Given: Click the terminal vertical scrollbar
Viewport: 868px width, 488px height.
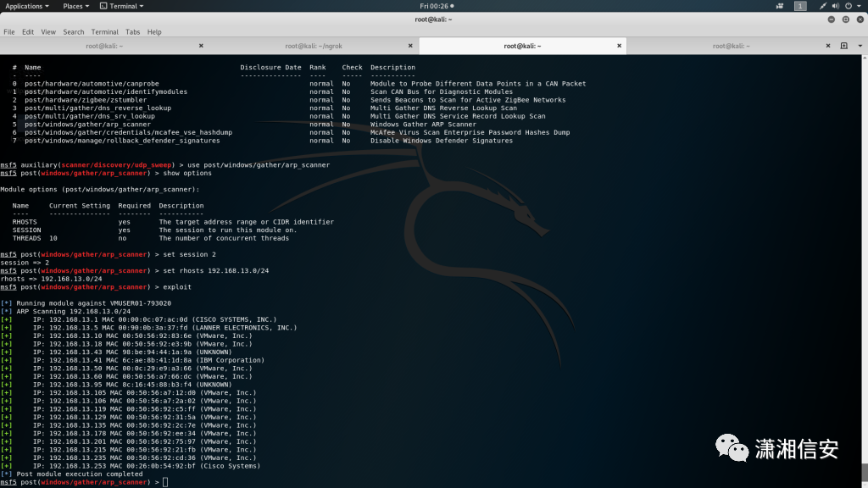Looking at the screenshot, I should pos(865,271).
